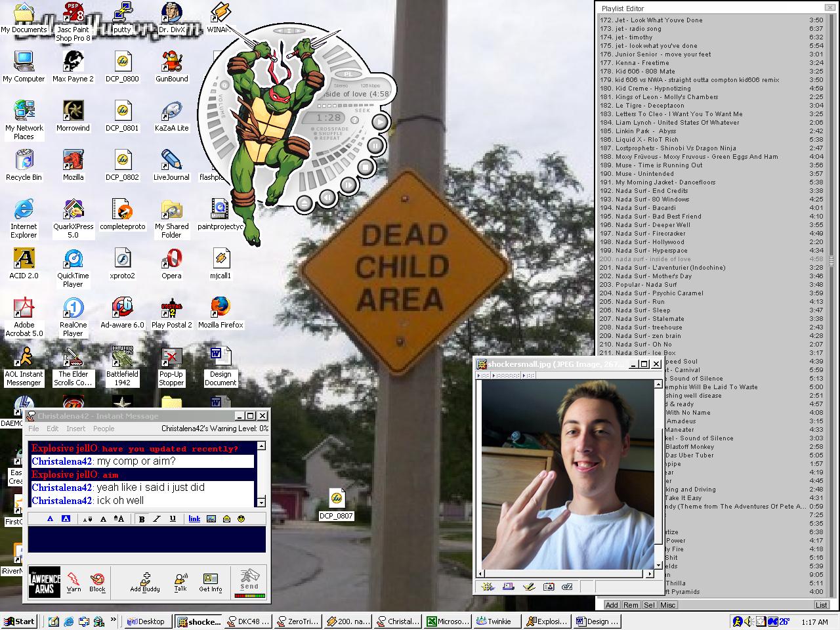Click the Ad-aware 6.0 desktop icon
The height and width of the screenshot is (630, 840).
pos(122,314)
